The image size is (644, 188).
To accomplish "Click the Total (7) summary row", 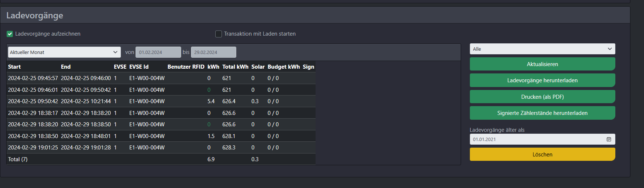I will pos(161,159).
